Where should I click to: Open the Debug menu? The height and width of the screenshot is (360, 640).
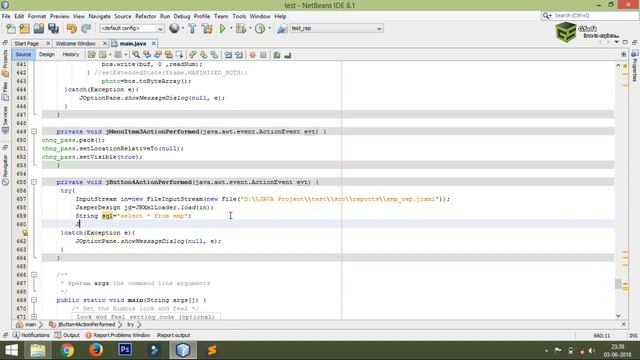pos(182,16)
